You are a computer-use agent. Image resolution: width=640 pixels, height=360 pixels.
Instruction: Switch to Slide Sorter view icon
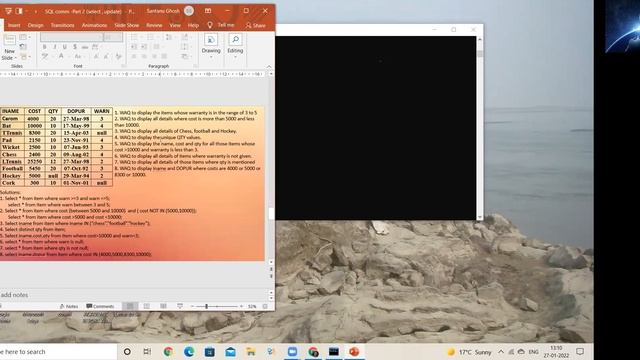coord(147,306)
